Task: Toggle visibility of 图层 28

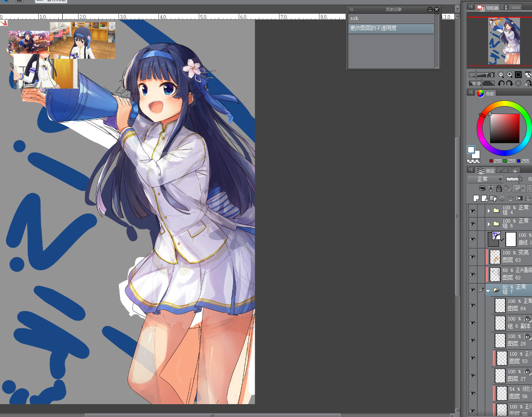Action: (x=472, y=341)
